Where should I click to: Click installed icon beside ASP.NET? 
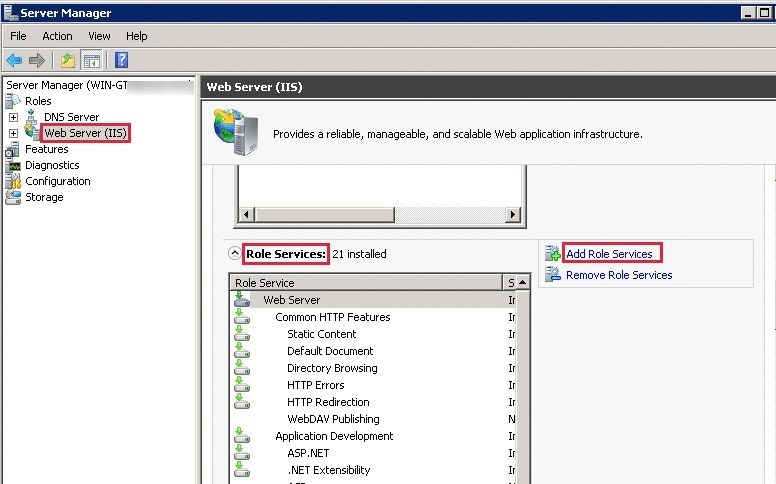(x=242, y=453)
